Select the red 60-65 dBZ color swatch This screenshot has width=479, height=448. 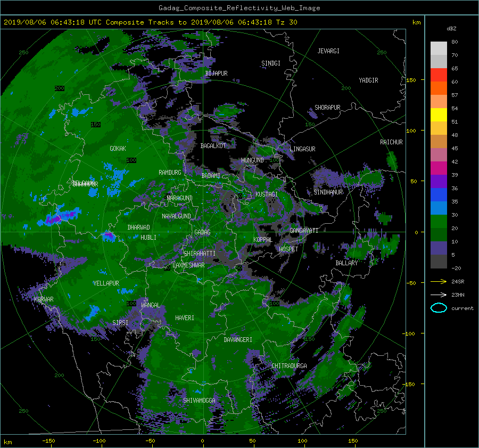439,75
